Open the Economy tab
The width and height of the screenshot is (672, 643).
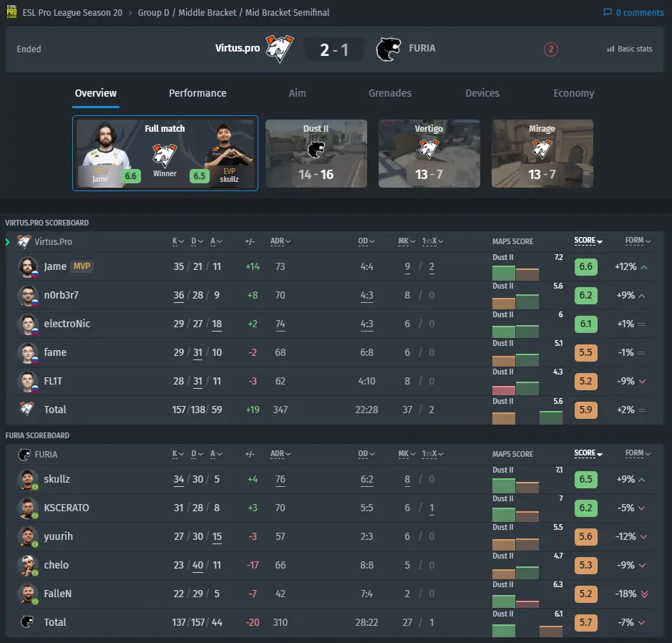573,94
